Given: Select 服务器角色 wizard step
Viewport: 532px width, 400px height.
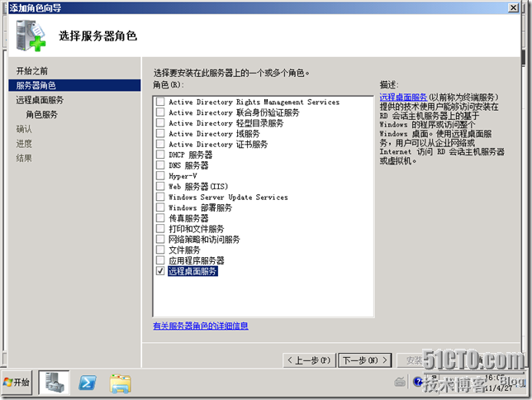Looking at the screenshot, I should click(x=74, y=85).
